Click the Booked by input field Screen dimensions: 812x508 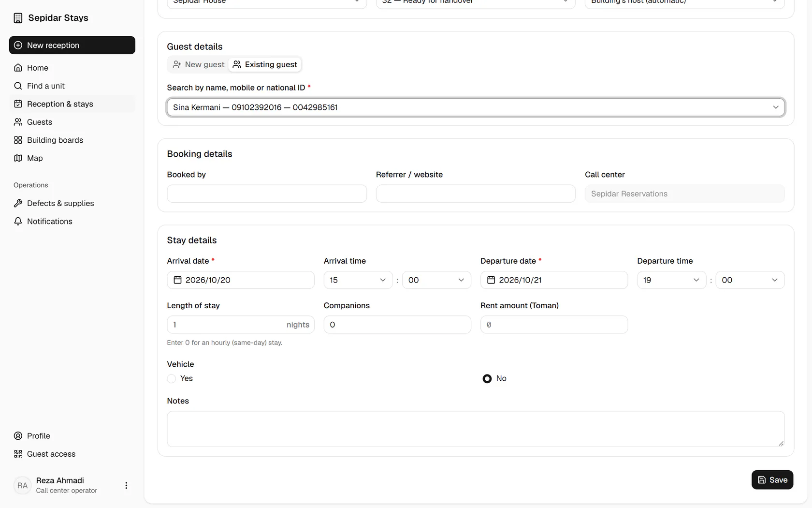[267, 194]
